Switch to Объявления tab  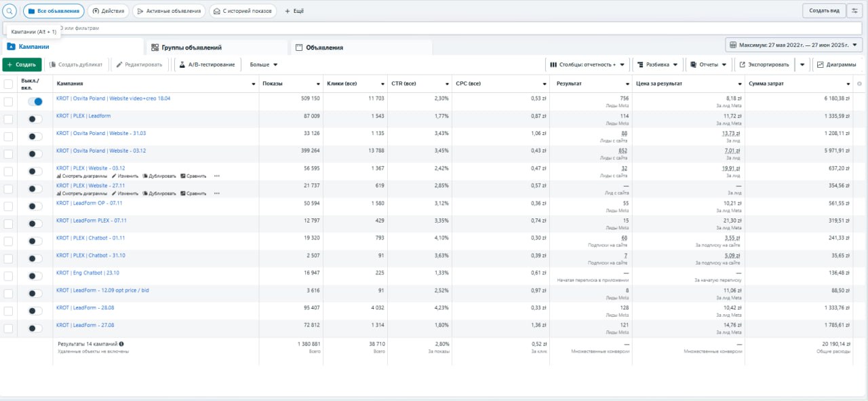tap(323, 47)
